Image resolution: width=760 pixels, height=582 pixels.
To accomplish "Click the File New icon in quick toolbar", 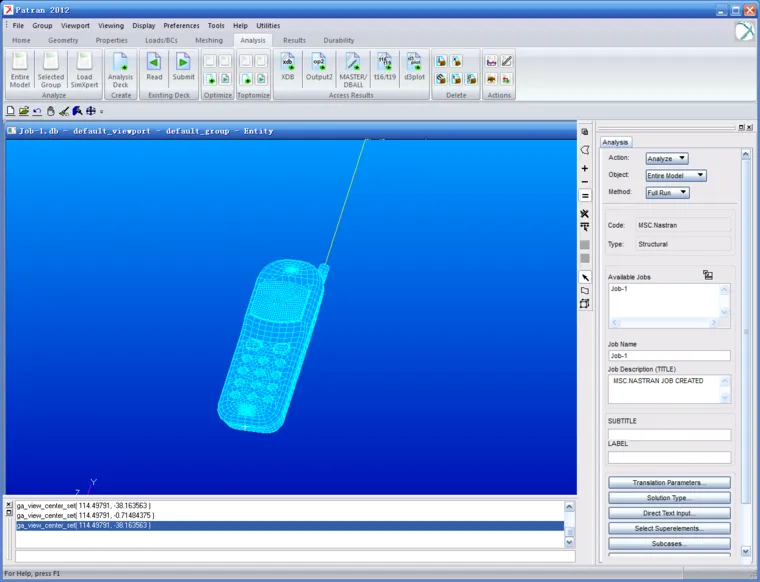I will [x=10, y=111].
